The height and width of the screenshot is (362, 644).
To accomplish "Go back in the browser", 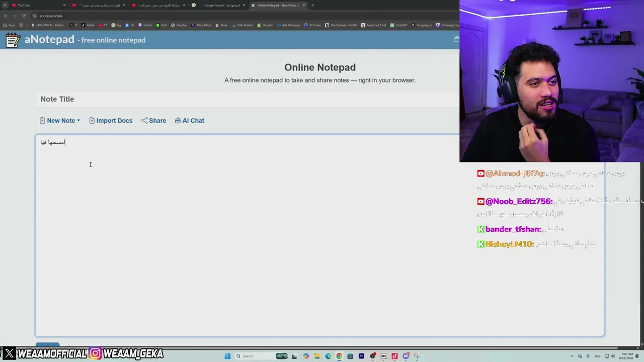I will (6, 16).
